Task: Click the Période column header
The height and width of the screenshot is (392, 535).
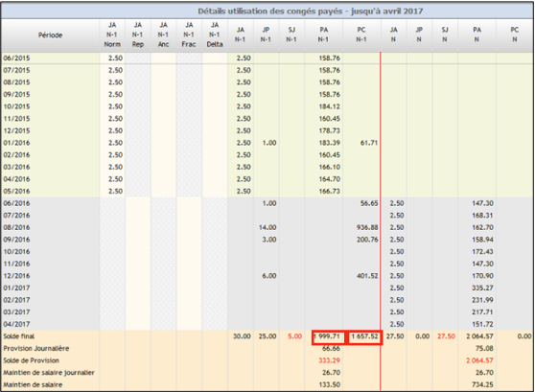Action: (50, 35)
